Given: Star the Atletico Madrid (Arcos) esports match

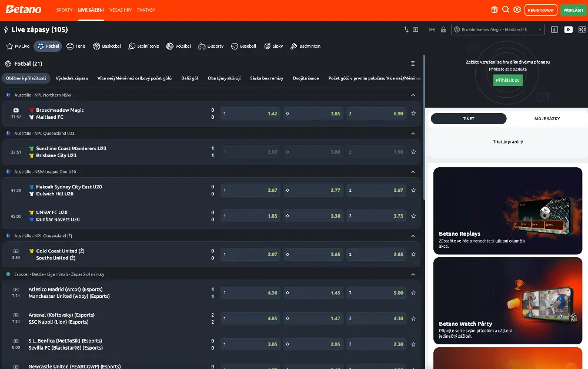Looking at the screenshot, I should (x=413, y=293).
